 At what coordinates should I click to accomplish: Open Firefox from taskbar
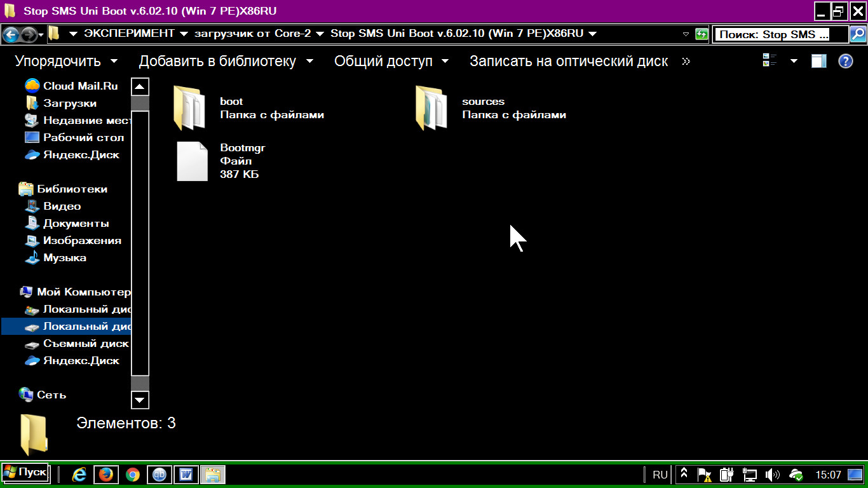point(106,475)
